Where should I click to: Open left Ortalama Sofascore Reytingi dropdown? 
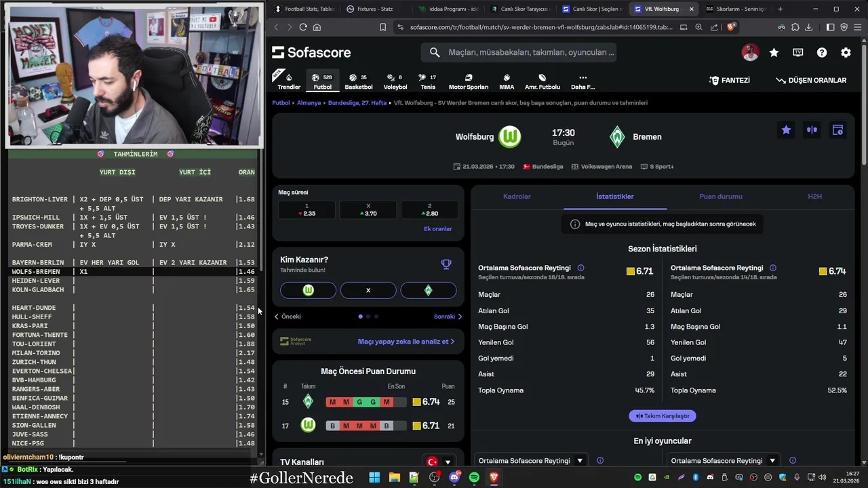point(531,461)
